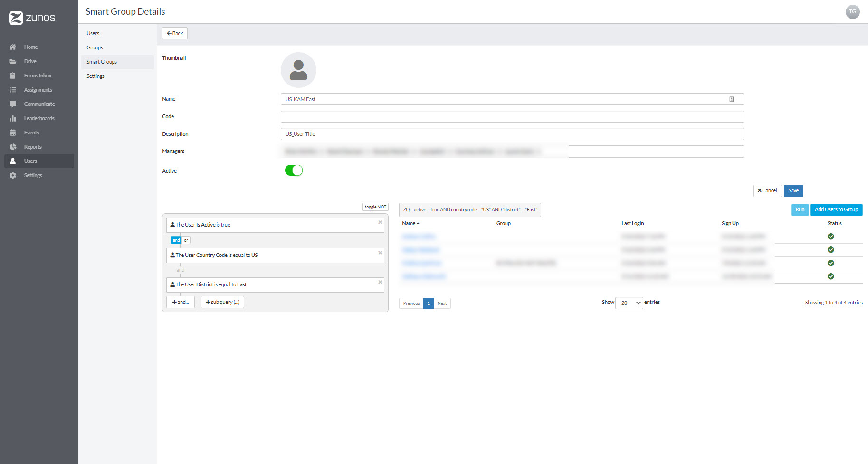Select the 'and' operator
Viewport: 868px width, 464px height.
(x=176, y=240)
